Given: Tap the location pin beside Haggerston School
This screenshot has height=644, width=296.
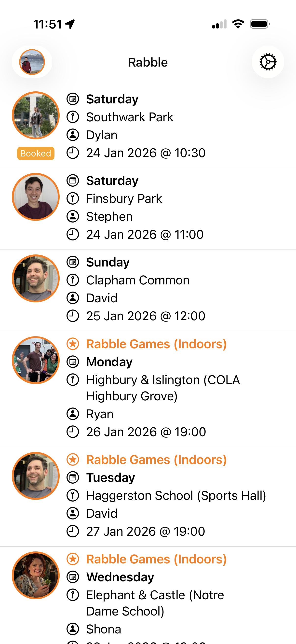Looking at the screenshot, I should pos(73,495).
